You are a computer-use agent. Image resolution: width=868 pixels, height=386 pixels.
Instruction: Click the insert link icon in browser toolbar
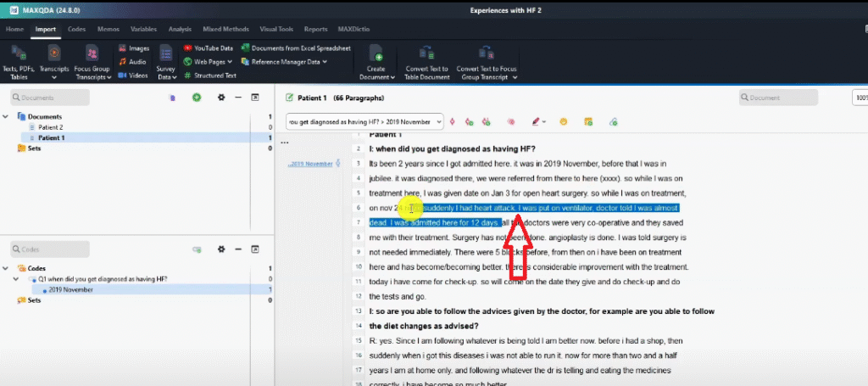[x=613, y=122]
